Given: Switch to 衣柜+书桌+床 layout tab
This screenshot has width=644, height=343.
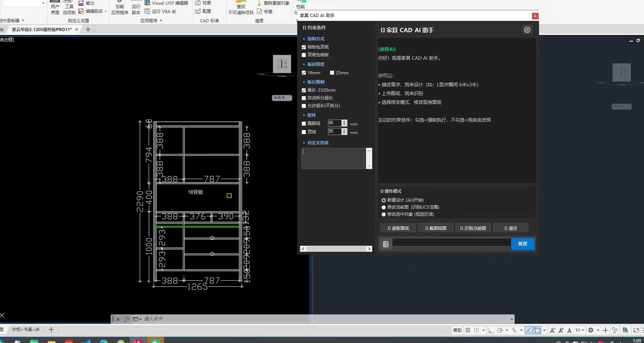Looking at the screenshot, I should tap(26, 330).
